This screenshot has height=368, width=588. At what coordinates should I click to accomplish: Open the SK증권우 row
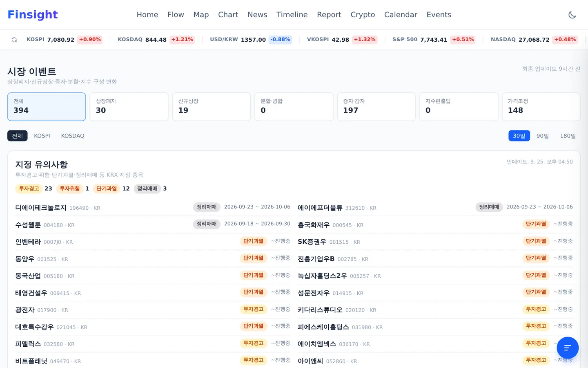(x=435, y=242)
